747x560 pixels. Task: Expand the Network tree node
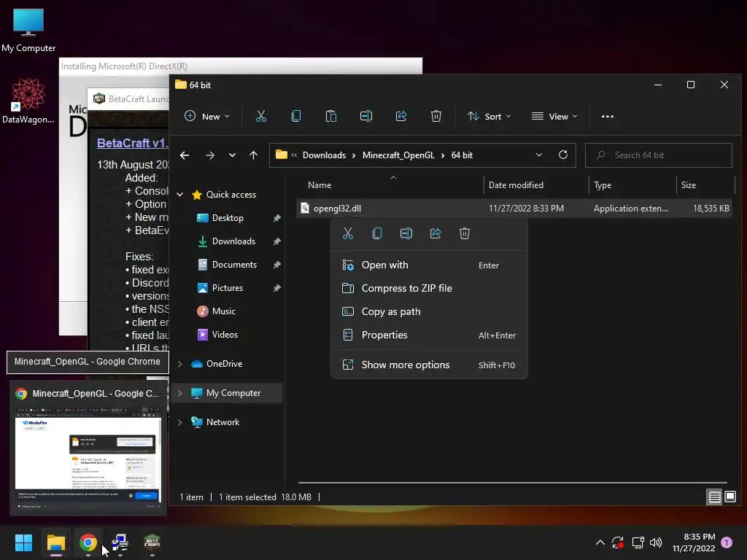(180, 422)
